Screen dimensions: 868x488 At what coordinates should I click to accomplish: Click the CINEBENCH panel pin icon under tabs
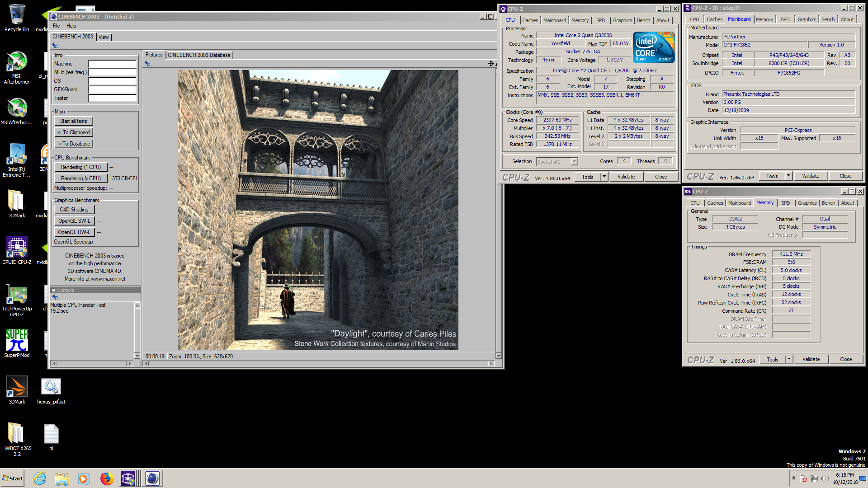click(55, 46)
